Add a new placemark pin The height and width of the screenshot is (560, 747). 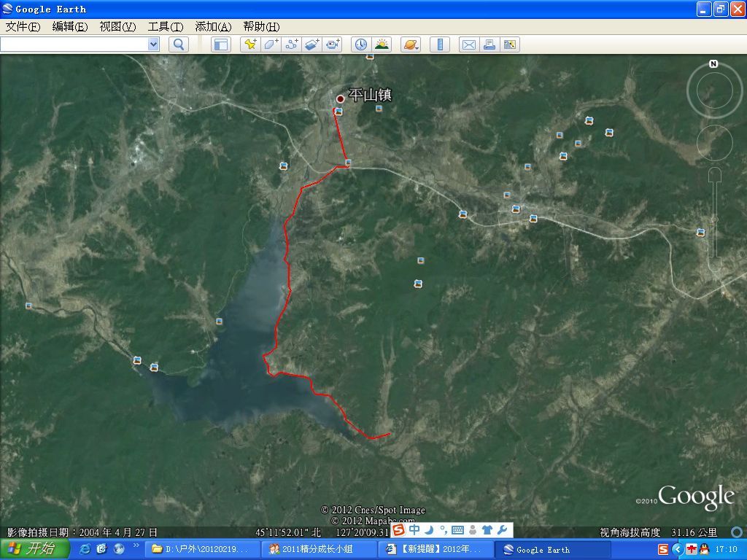[x=250, y=44]
